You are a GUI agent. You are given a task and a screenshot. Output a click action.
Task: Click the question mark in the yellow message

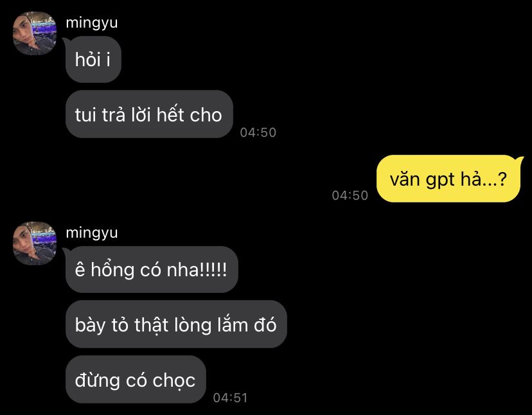point(502,179)
